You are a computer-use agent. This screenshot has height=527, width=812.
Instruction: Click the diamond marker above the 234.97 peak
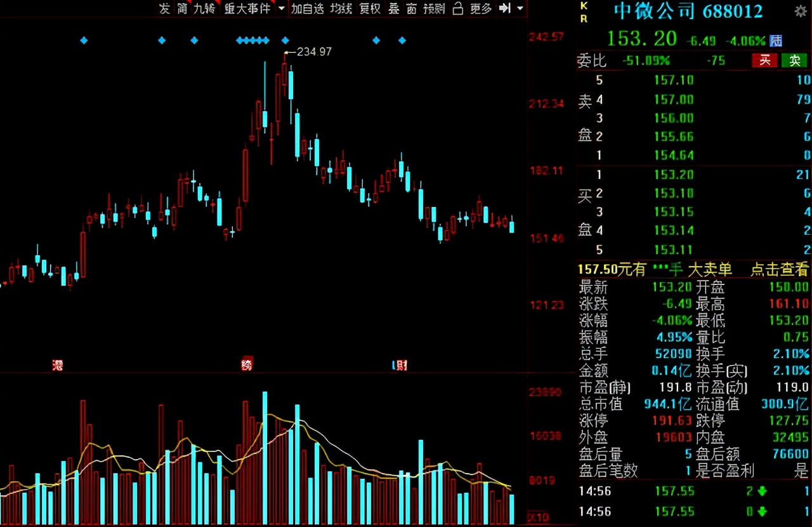click(x=285, y=41)
